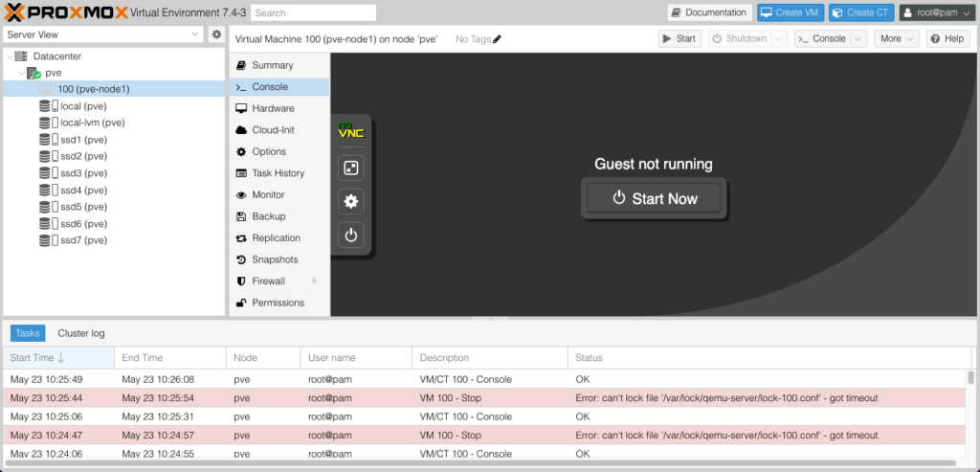Click the End Time column header

[x=170, y=358]
